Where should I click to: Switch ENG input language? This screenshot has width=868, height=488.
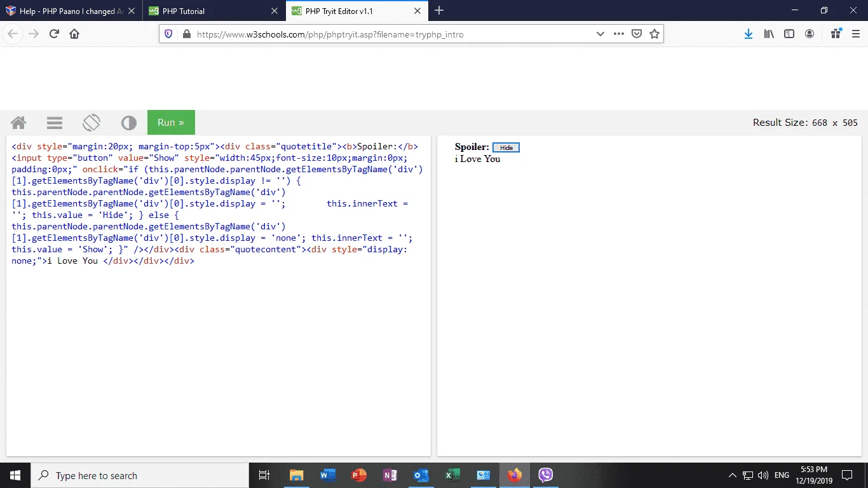(782, 475)
